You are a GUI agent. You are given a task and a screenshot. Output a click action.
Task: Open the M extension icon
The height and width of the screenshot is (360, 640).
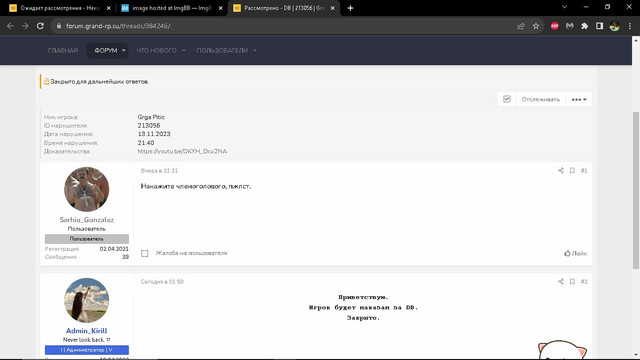click(x=569, y=26)
